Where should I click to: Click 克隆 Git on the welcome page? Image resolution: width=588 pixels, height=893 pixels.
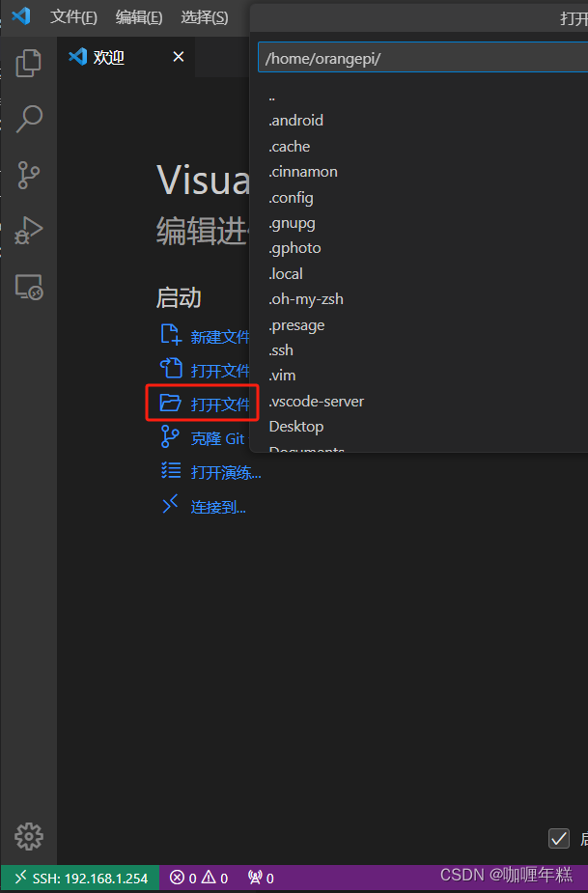(219, 437)
